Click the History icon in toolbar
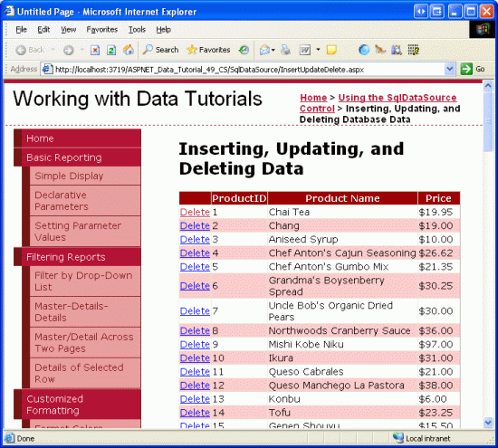Screen dimensions: 498x448 (x=244, y=50)
